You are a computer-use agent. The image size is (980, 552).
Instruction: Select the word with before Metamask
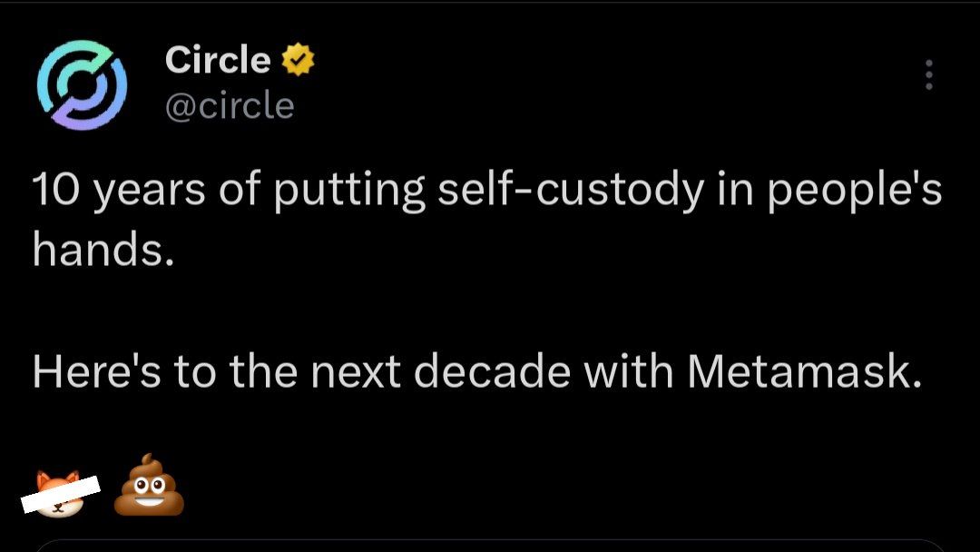point(628,371)
